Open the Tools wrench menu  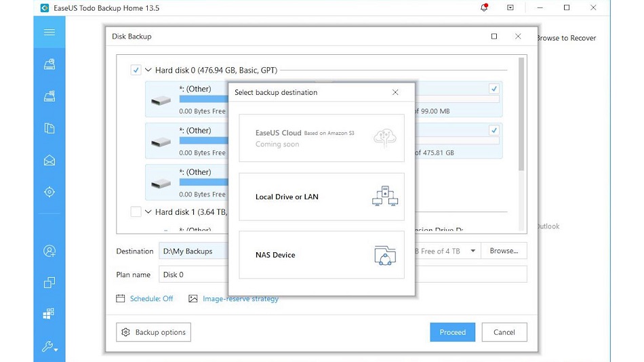[49, 347]
